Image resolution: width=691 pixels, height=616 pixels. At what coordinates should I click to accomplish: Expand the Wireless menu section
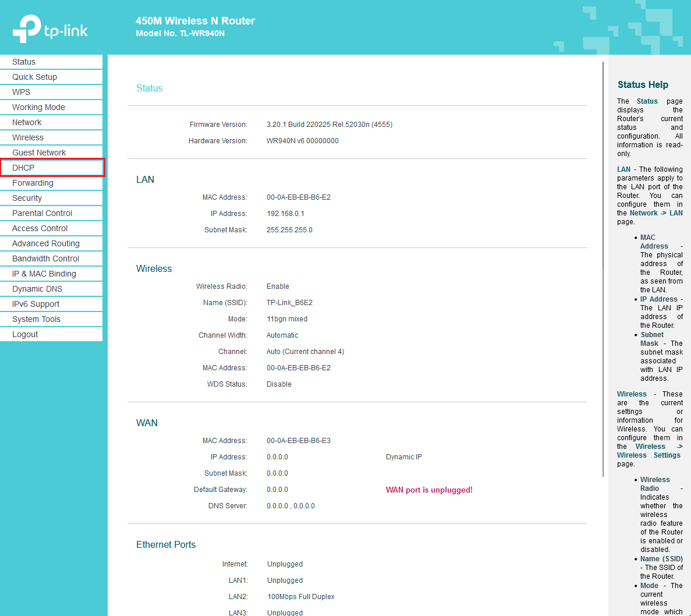click(28, 137)
